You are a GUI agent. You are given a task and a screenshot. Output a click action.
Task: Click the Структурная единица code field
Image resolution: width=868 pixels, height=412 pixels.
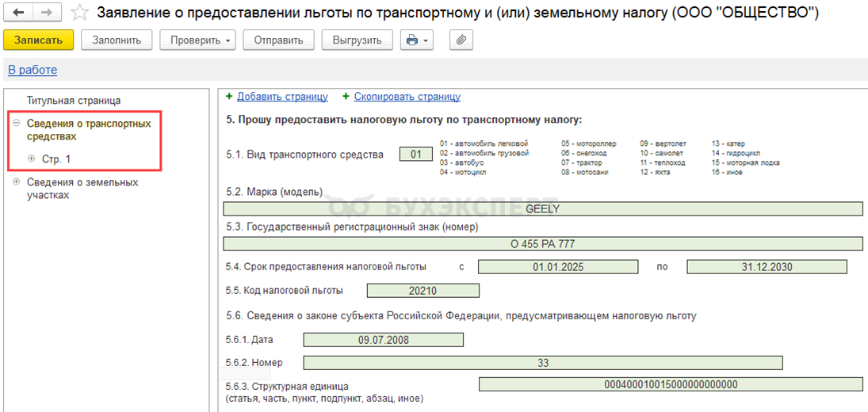671,384
